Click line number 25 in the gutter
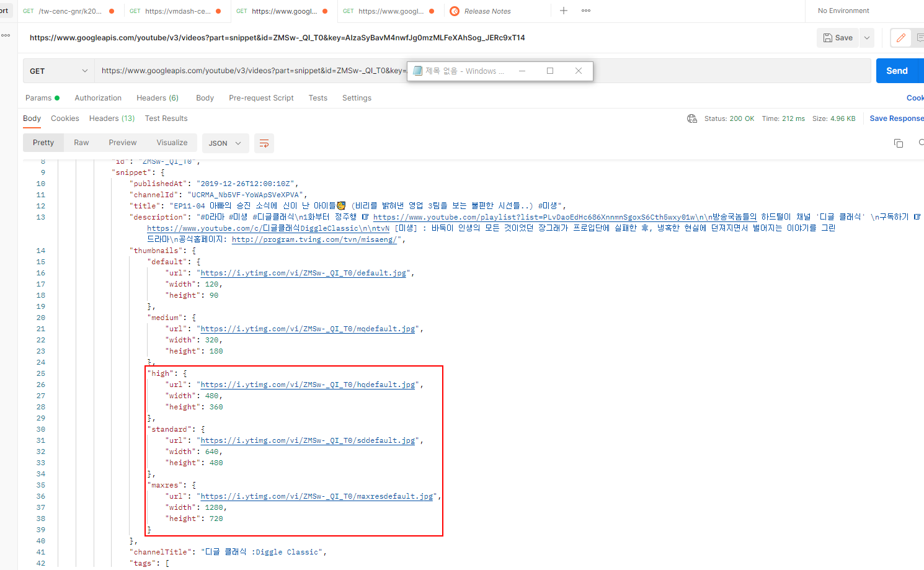The image size is (924, 570). coord(41,373)
